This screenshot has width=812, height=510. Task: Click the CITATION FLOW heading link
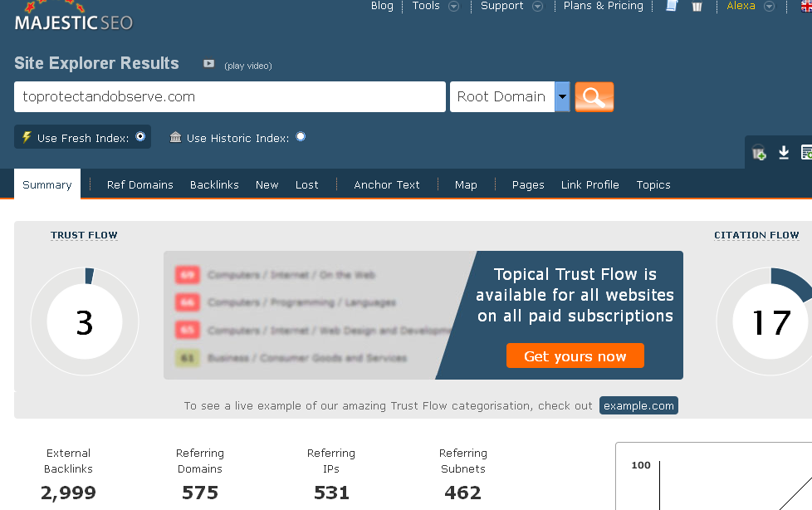coord(756,235)
